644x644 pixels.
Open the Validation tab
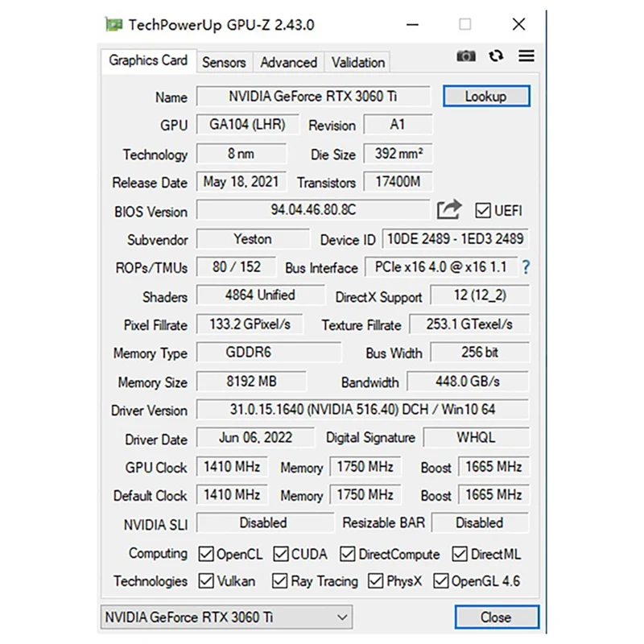(x=358, y=63)
